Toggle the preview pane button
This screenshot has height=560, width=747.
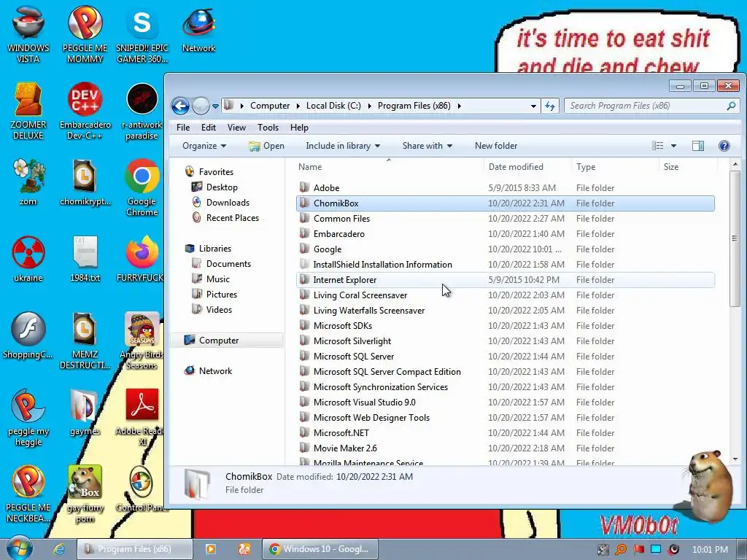coord(698,146)
